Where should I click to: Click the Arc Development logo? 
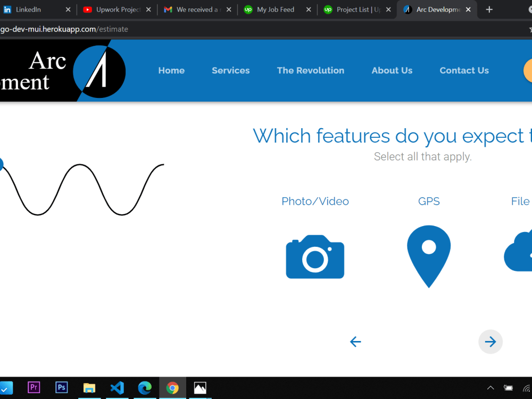pos(63,71)
